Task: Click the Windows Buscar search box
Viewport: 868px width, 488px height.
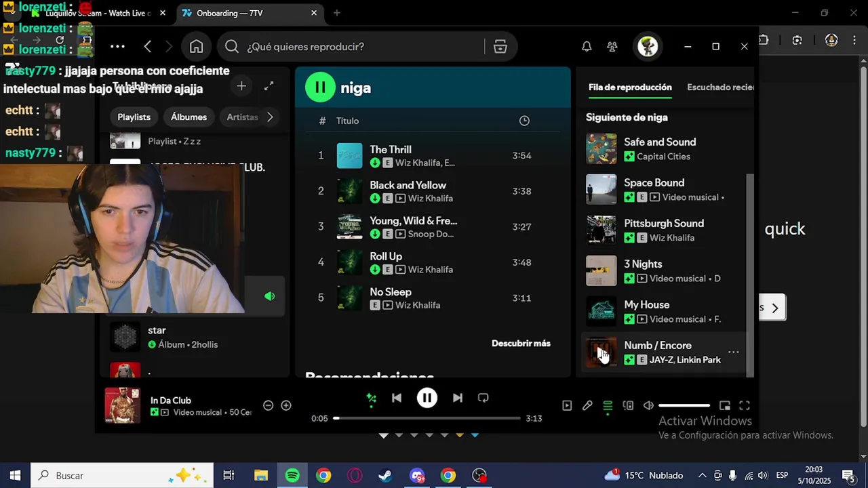Action: point(122,475)
